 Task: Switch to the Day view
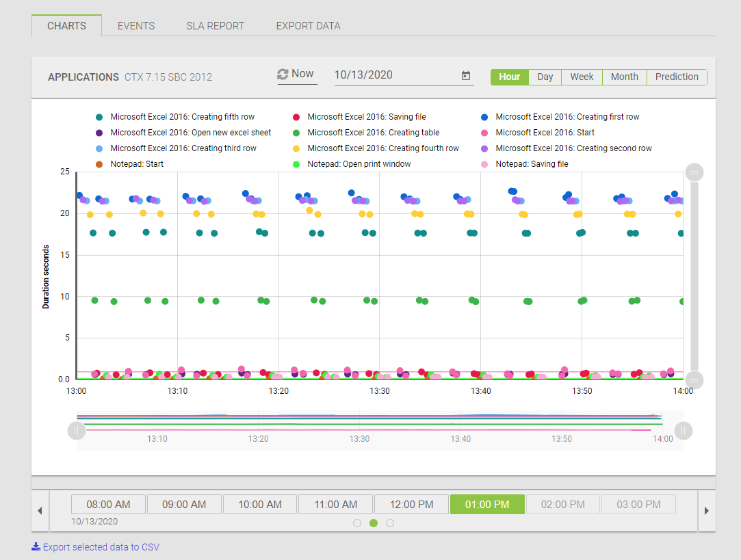[x=545, y=77]
